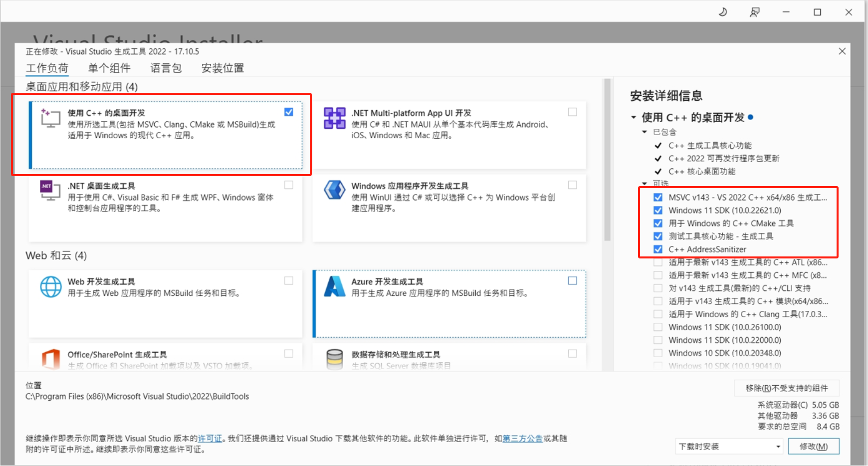This screenshot has height=466, width=868.
Task: Uncheck 用于 Windows 的 C++ CMake 工具
Action: 658,223
